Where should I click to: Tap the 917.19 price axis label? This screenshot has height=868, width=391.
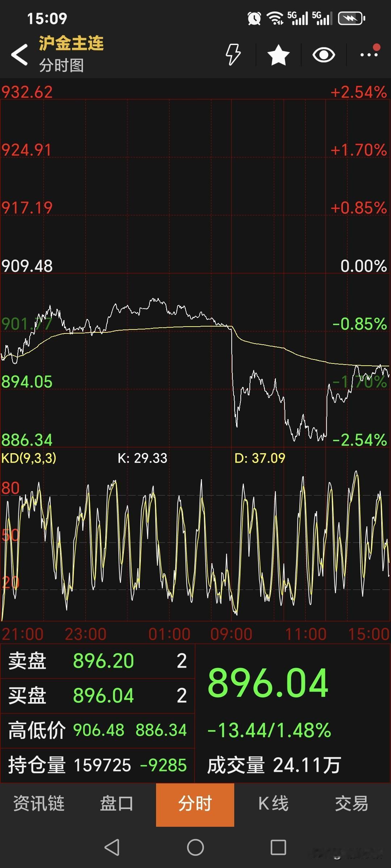click(27, 208)
